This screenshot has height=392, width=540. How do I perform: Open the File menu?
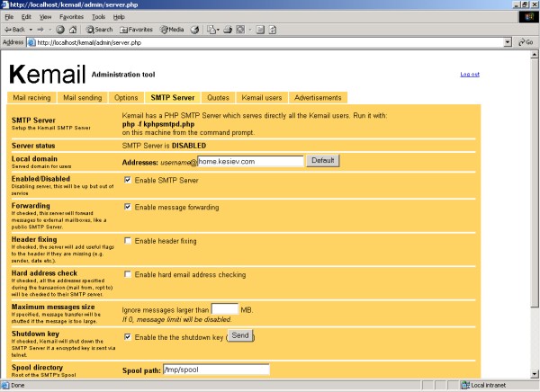pos(9,17)
